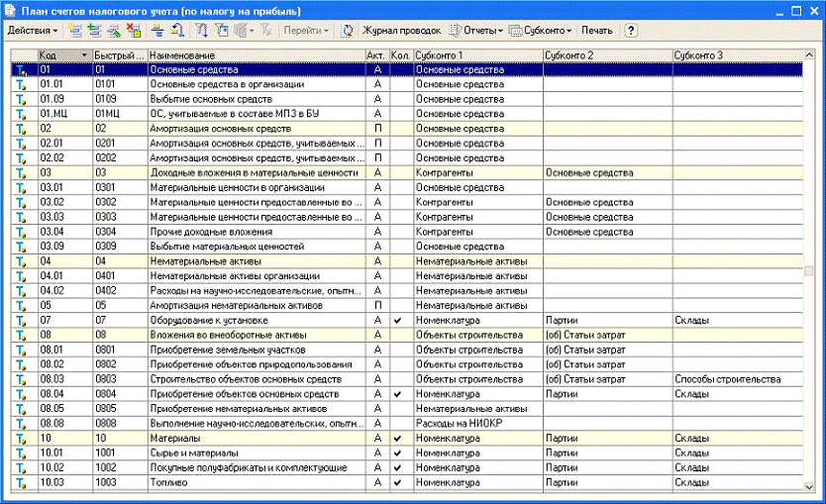Click the Edit current item pencil icon

click(x=116, y=31)
